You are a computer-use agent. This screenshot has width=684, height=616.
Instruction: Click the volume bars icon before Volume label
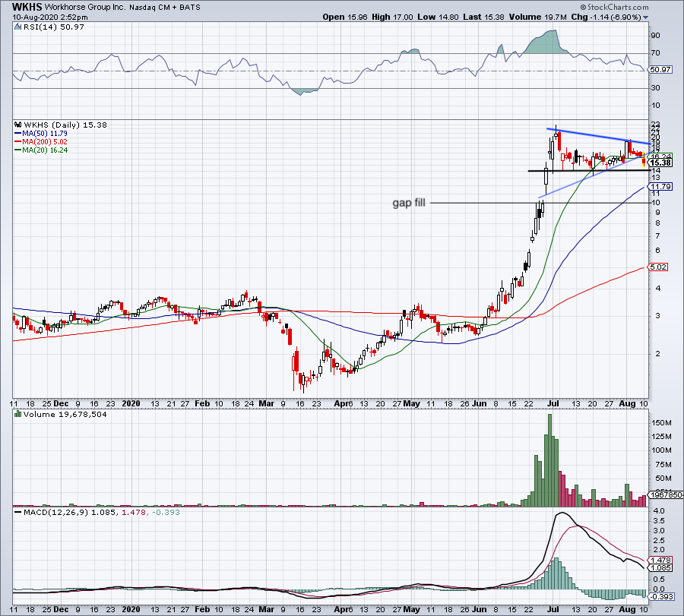[18, 414]
